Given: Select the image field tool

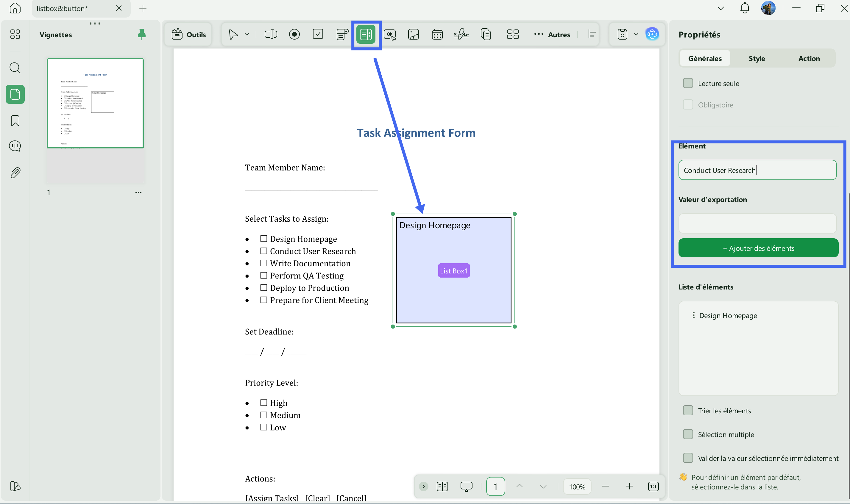Looking at the screenshot, I should (x=413, y=34).
